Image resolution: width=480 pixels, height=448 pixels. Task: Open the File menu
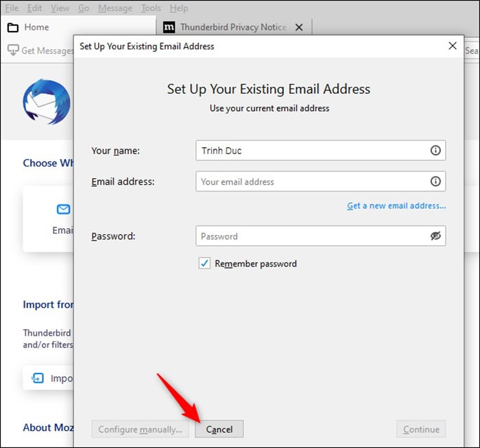(12, 8)
